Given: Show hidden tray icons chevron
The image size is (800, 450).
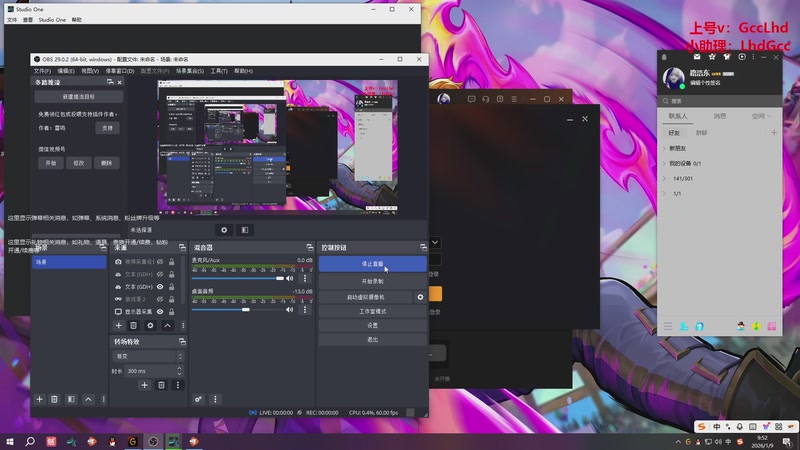Looking at the screenshot, I should [x=678, y=442].
